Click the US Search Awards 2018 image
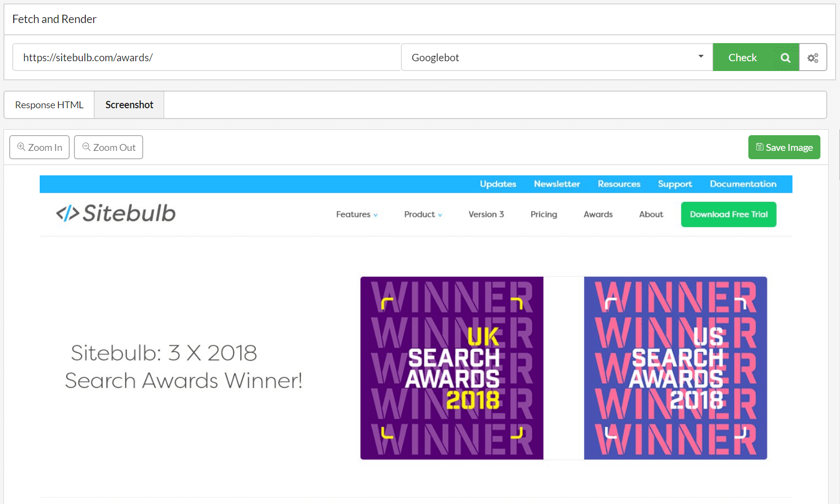This screenshot has height=504, width=840. click(675, 368)
